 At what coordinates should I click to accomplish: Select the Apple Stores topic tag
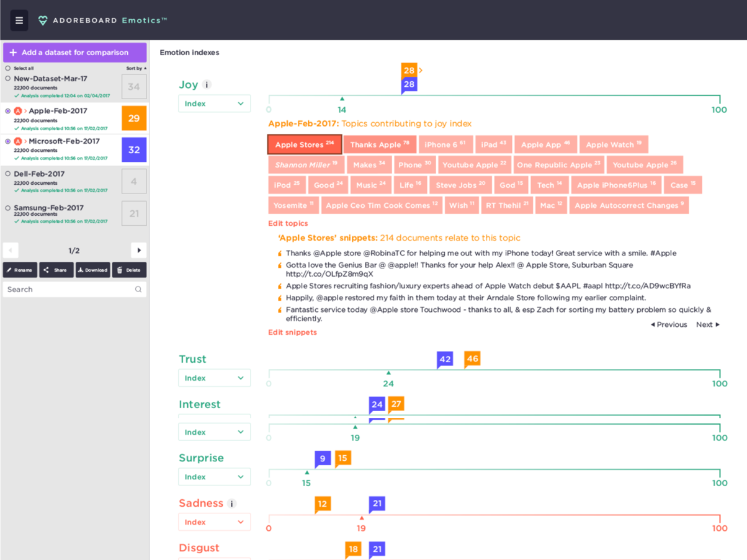pos(305,144)
